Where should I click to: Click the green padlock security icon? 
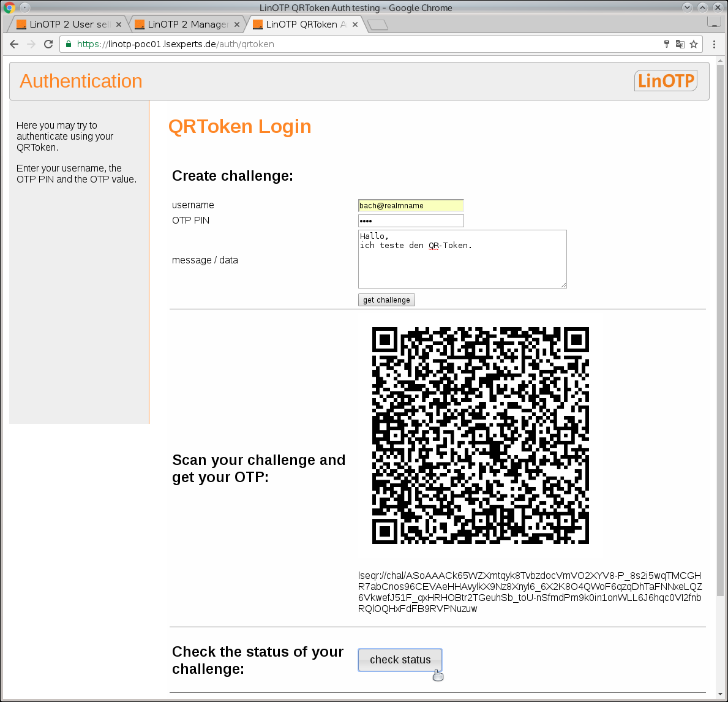pyautogui.click(x=69, y=44)
